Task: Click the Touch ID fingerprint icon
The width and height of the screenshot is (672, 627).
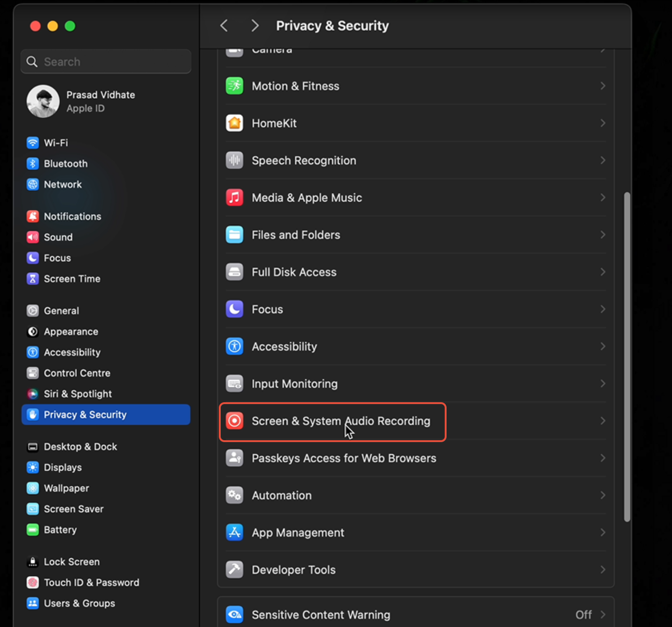Action: coord(32,582)
